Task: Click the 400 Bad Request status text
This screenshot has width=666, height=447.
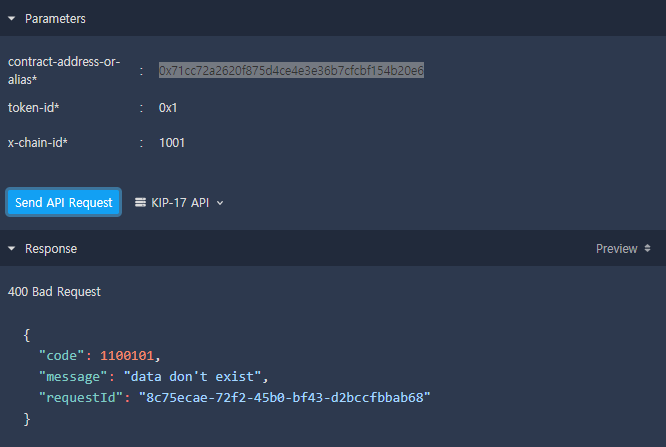Action: [54, 292]
